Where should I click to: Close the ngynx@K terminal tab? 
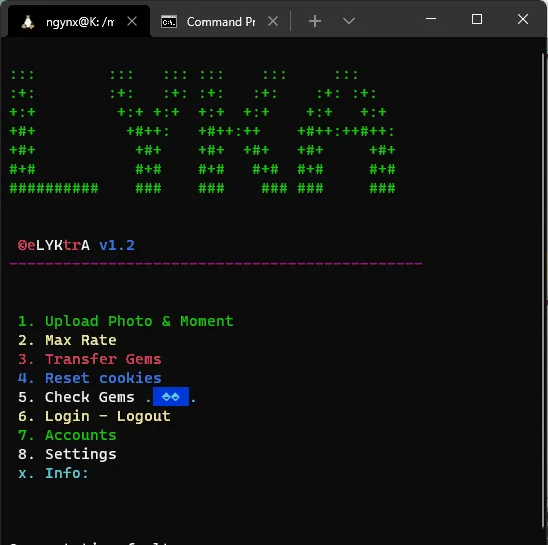point(132,22)
